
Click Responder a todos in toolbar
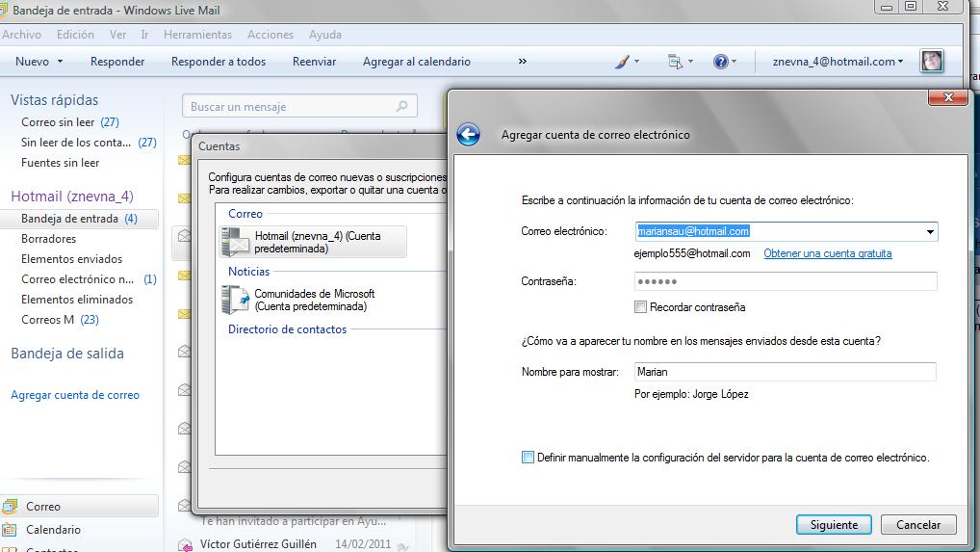coord(219,62)
